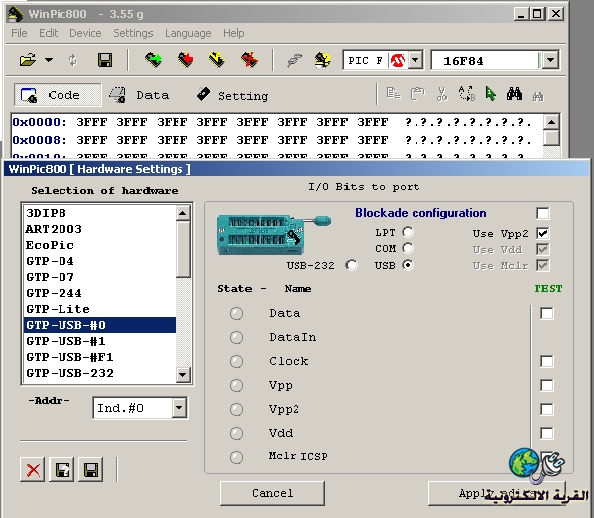This screenshot has width=594, height=518.
Task: Select the COM port radio button
Action: point(408,248)
